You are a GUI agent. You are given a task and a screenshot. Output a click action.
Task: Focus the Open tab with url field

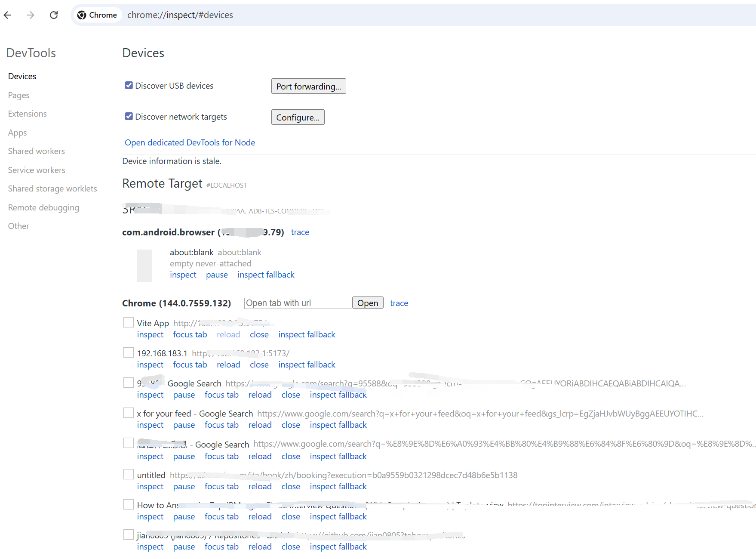[x=298, y=303]
